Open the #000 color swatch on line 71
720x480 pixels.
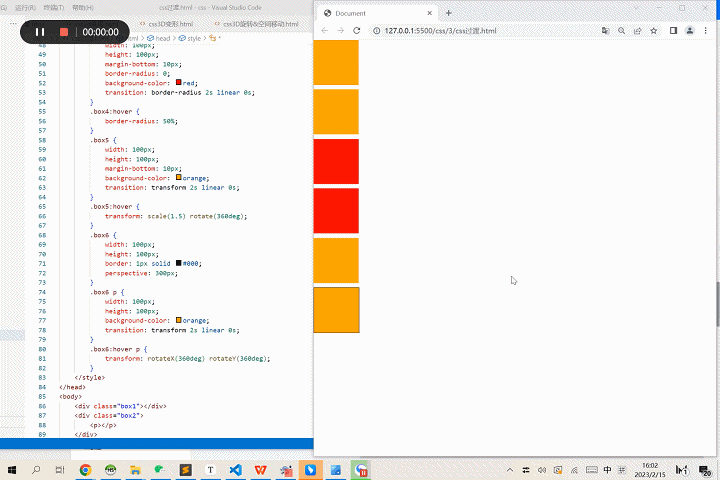click(179, 263)
